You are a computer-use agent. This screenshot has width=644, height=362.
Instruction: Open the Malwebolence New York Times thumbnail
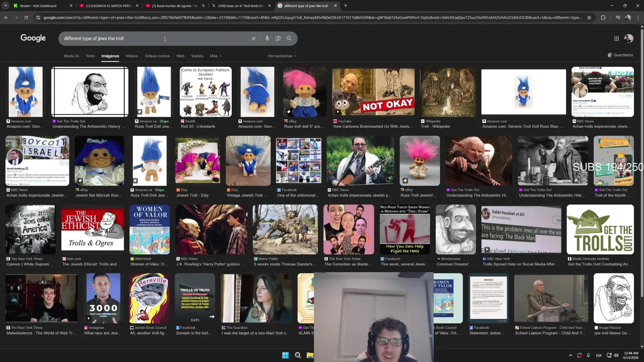click(41, 298)
